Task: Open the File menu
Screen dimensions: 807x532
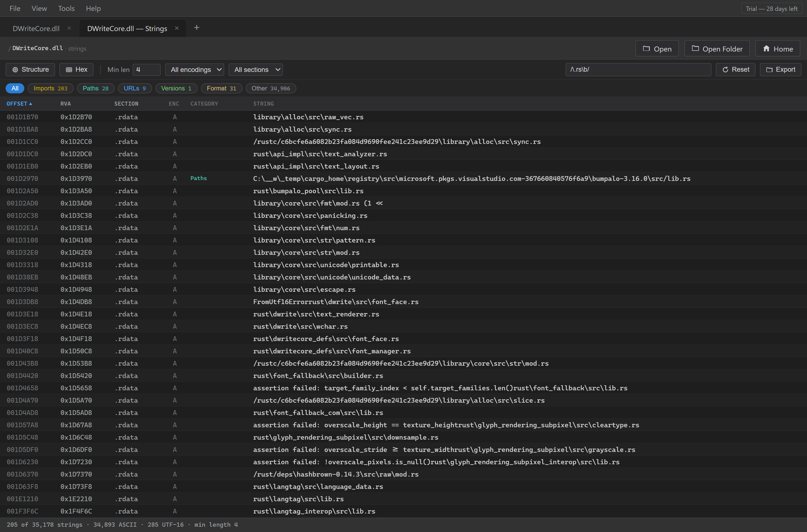Action: click(15, 8)
